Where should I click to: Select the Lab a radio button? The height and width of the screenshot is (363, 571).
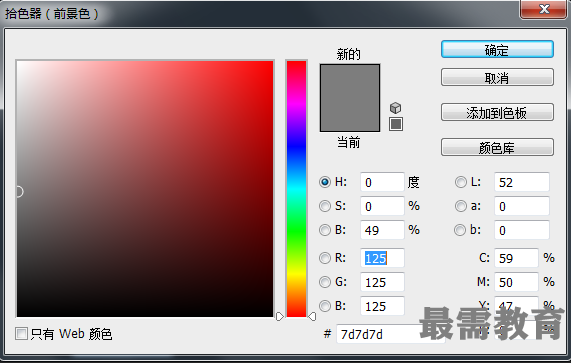pos(460,206)
